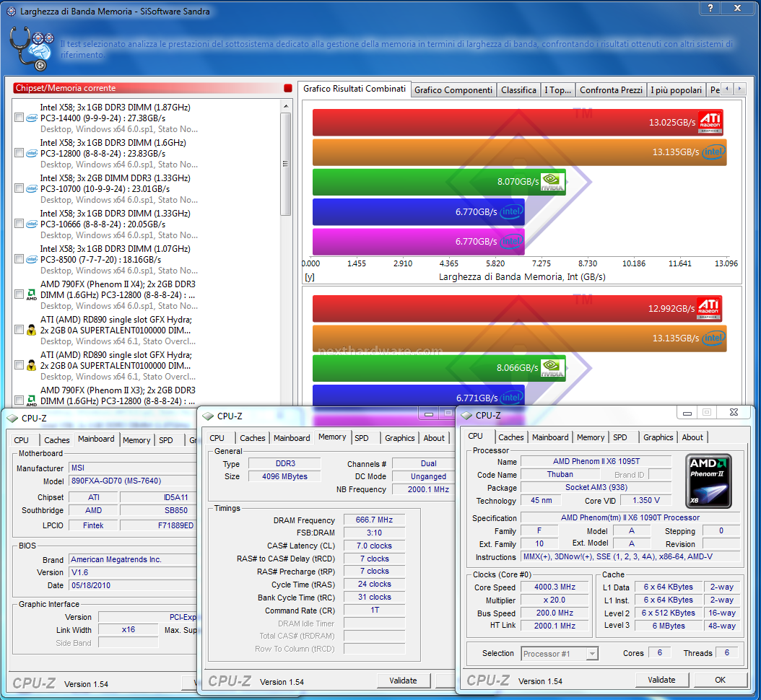Image resolution: width=761 pixels, height=700 pixels.
Task: Click the user icon beside first RD890 Hydra entry
Action: [x=32, y=330]
